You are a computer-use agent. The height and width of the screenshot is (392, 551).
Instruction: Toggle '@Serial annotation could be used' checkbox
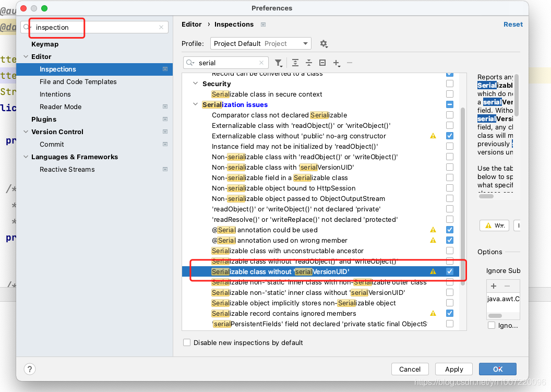click(x=450, y=230)
